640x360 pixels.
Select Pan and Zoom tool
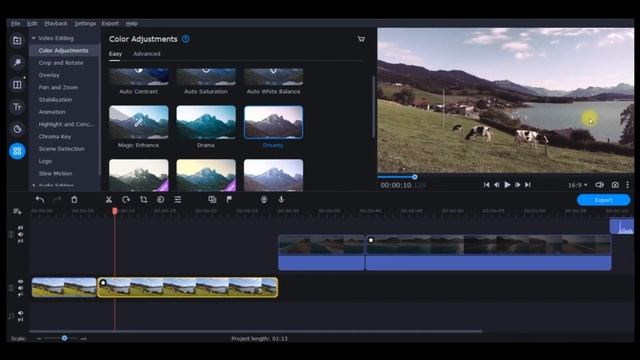(x=58, y=87)
